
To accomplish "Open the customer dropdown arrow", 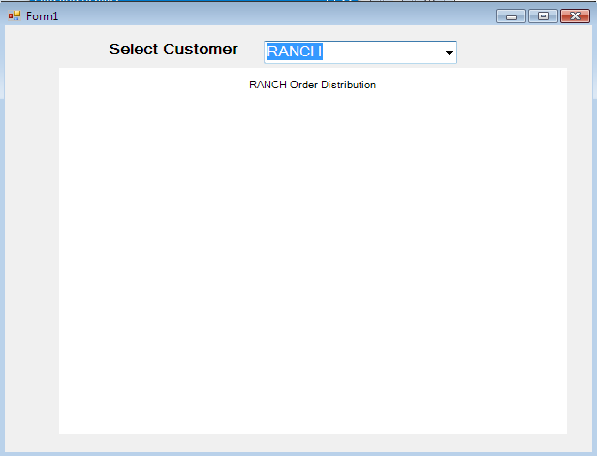I will click(x=449, y=52).
